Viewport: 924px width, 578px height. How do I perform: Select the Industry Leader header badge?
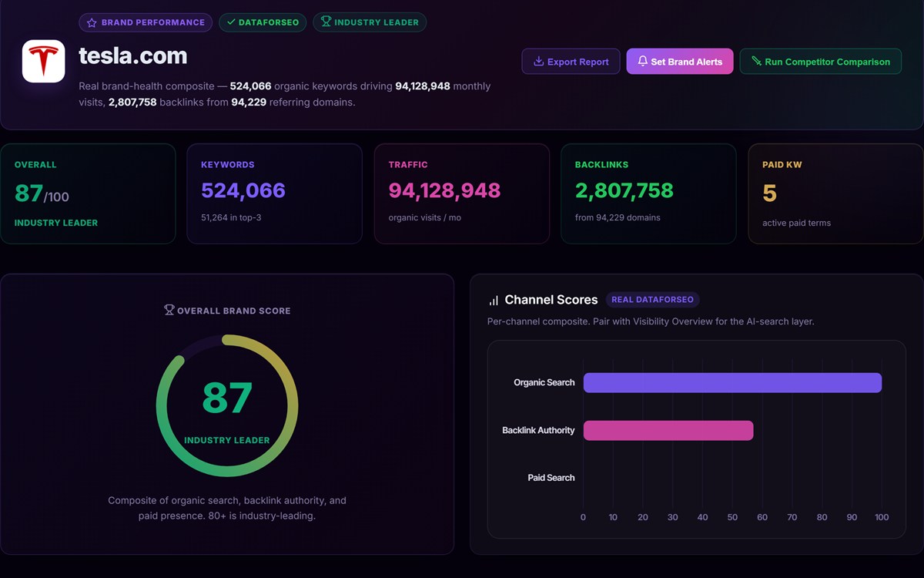[370, 22]
